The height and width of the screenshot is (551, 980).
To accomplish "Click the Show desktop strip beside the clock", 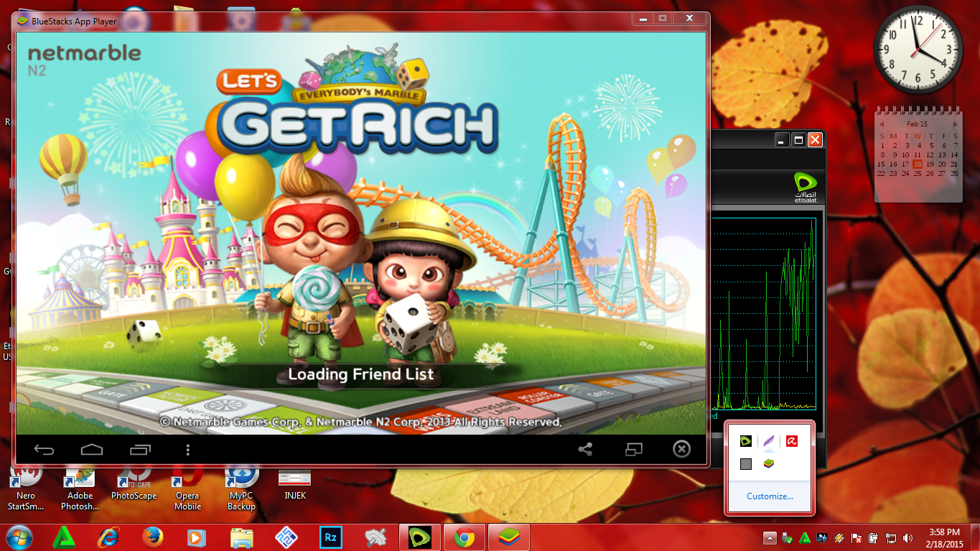I will [975, 537].
